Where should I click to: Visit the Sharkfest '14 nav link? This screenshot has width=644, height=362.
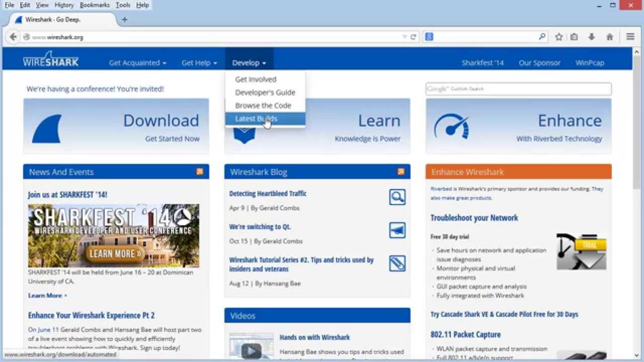coord(482,63)
